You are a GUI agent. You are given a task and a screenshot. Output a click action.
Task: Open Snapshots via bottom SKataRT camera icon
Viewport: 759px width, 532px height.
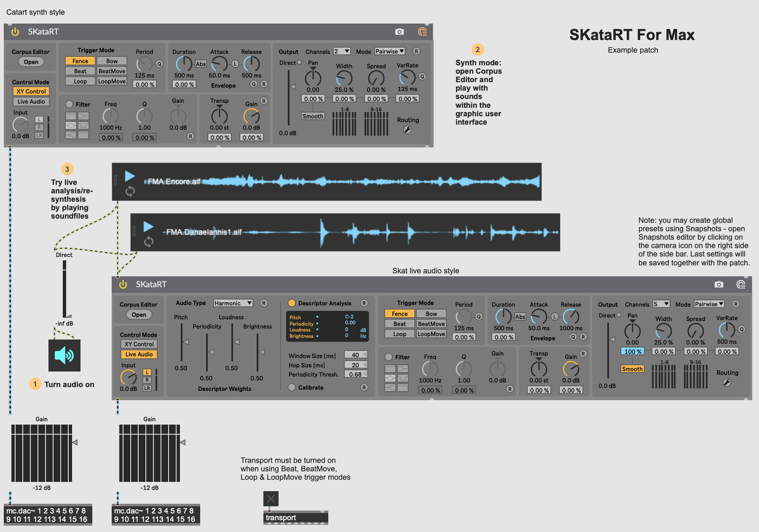[719, 284]
